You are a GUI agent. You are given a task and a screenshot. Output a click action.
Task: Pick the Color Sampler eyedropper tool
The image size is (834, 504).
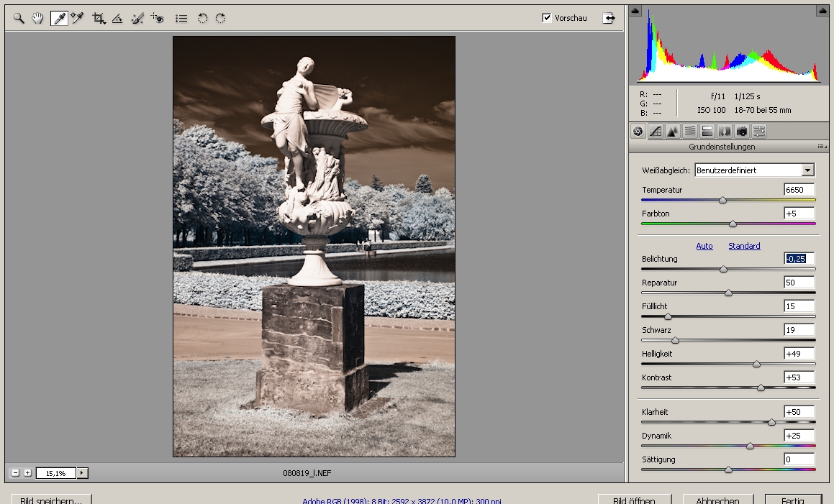point(77,18)
